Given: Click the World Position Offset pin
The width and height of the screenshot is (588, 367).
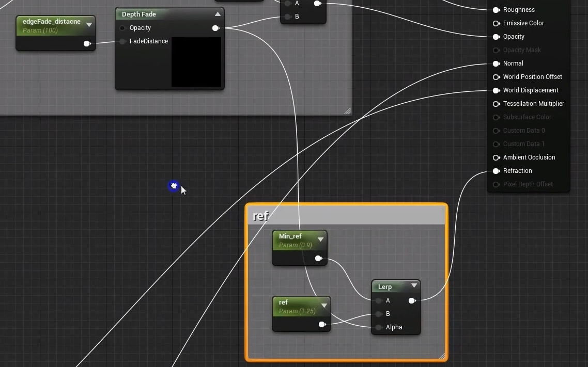Looking at the screenshot, I should 496,77.
